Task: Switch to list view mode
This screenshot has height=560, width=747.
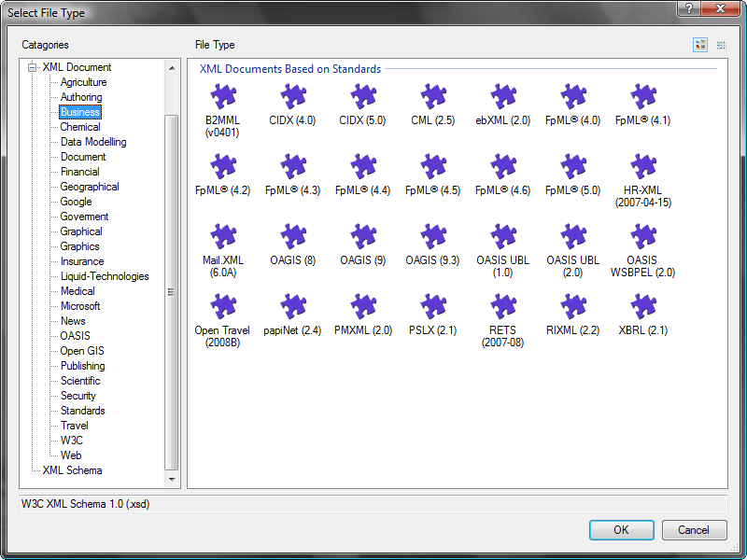Action: click(x=721, y=45)
